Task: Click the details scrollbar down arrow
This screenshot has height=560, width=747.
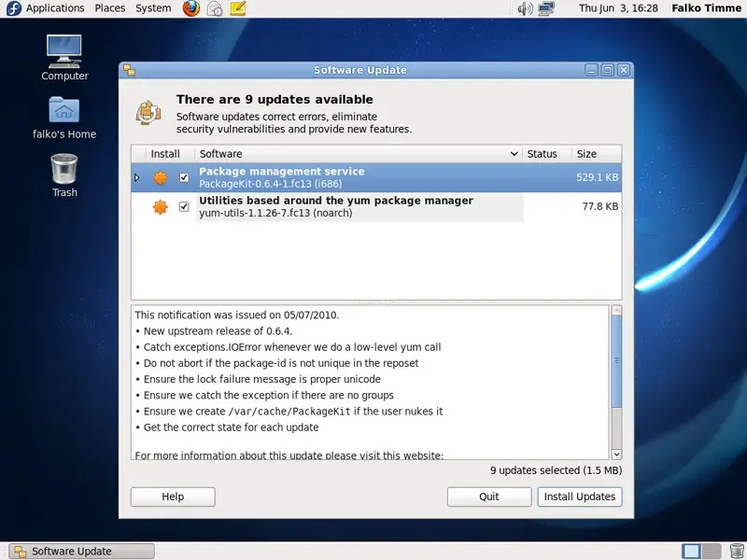Action: pos(616,455)
